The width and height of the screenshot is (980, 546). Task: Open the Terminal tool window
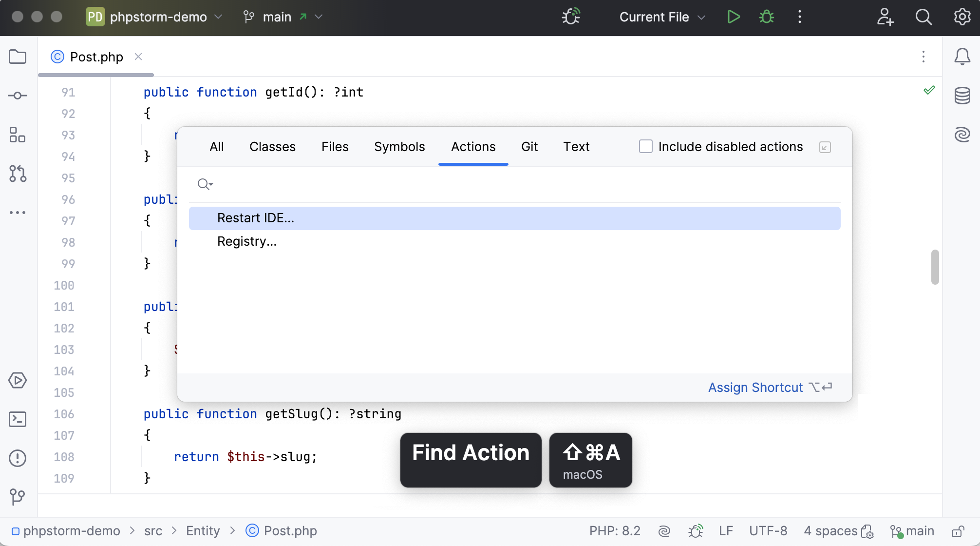pyautogui.click(x=18, y=419)
